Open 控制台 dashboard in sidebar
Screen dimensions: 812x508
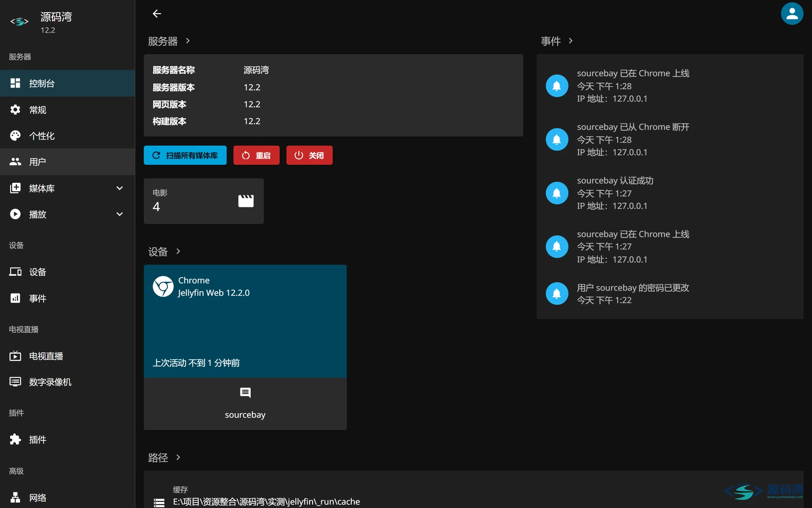67,83
